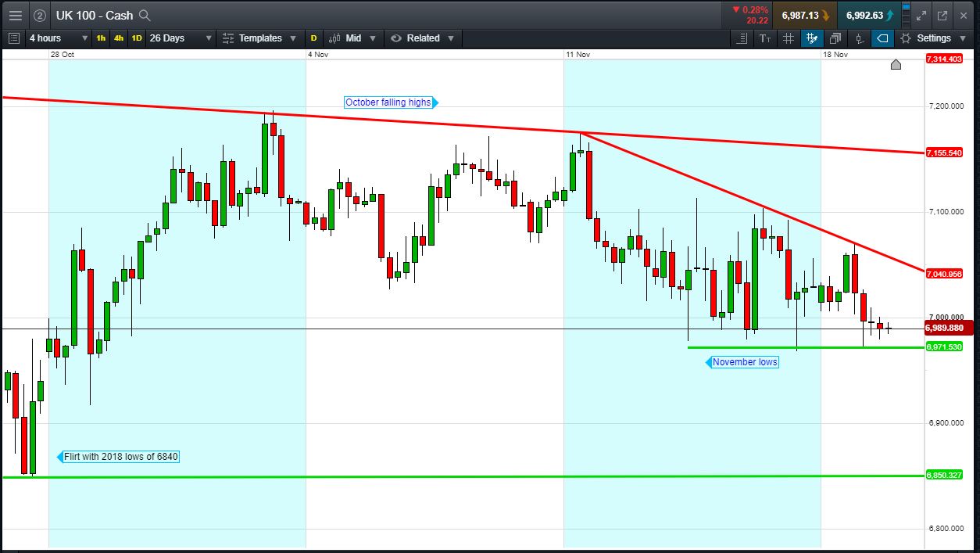Select the November lows annotation label
This screenshot has height=553, width=980.
[742, 362]
